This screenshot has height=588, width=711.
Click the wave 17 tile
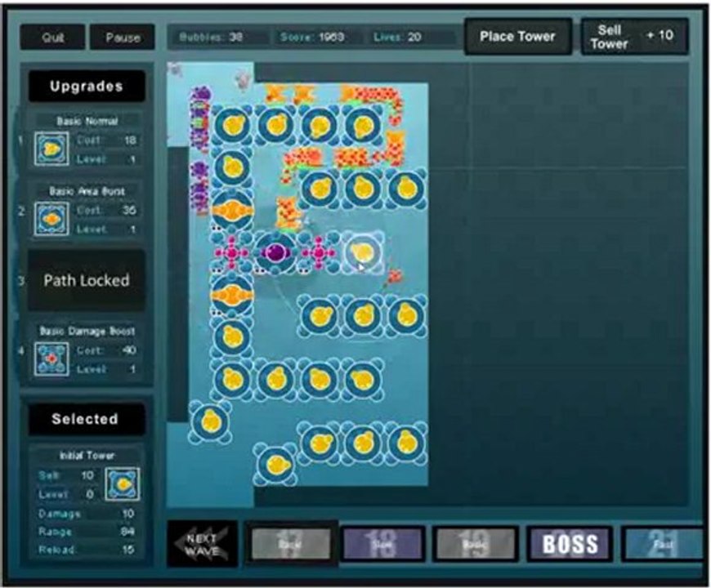[291, 543]
